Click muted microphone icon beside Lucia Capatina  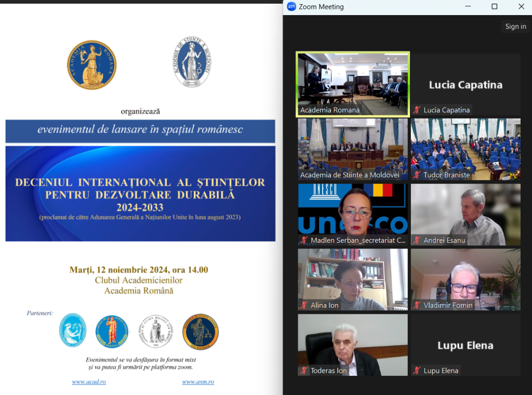click(x=417, y=110)
